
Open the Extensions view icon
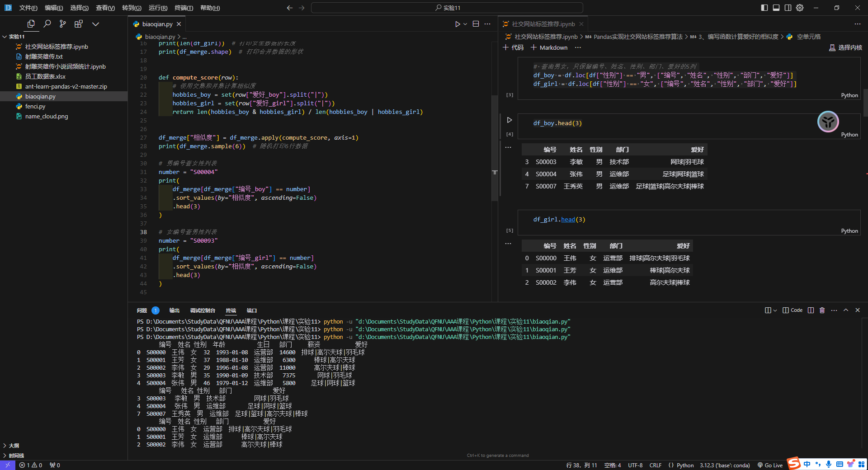(79, 24)
